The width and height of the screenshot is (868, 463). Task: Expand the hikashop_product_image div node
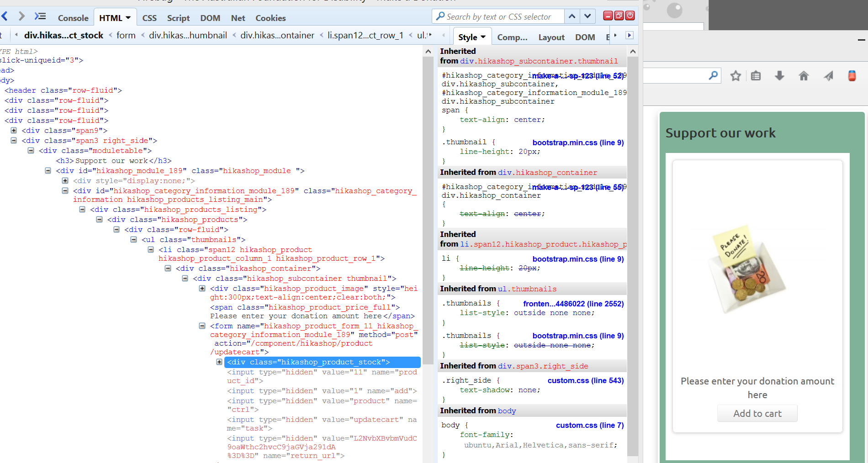pos(202,289)
